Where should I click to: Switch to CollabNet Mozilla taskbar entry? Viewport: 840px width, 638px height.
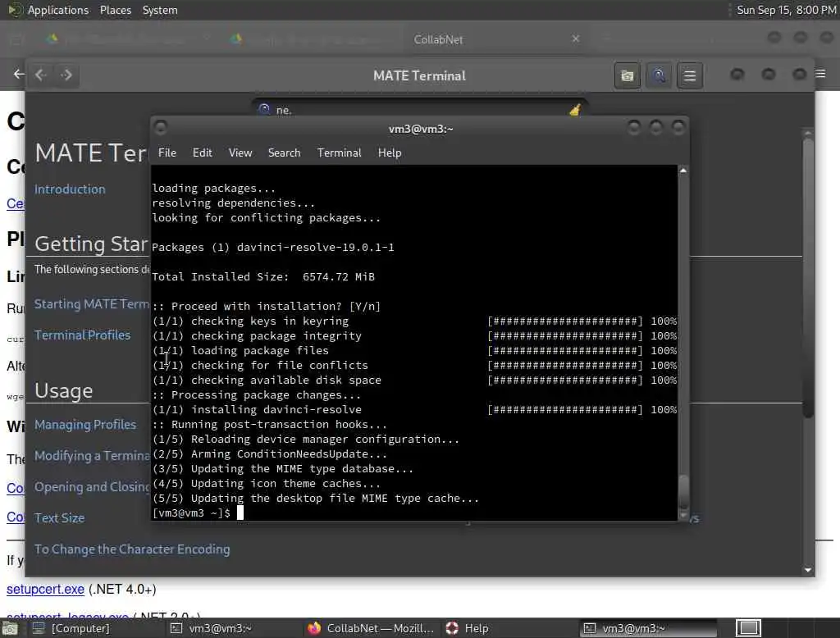pyautogui.click(x=371, y=628)
